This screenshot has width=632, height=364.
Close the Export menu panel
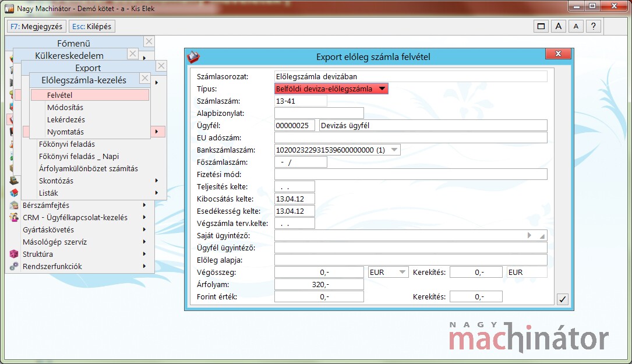coord(161,66)
